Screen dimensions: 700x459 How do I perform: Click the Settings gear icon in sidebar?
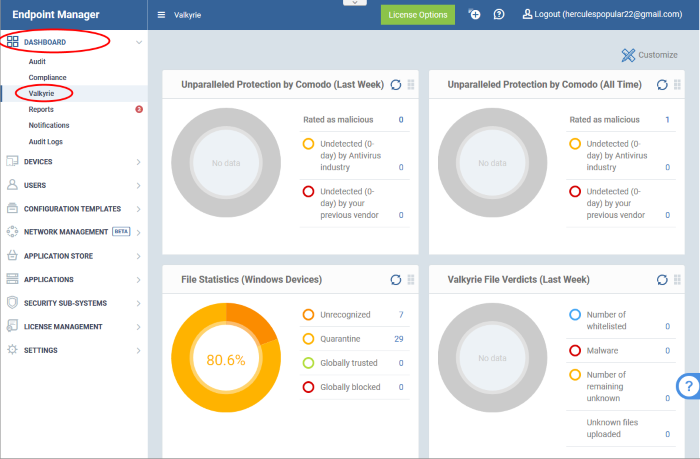tap(12, 350)
